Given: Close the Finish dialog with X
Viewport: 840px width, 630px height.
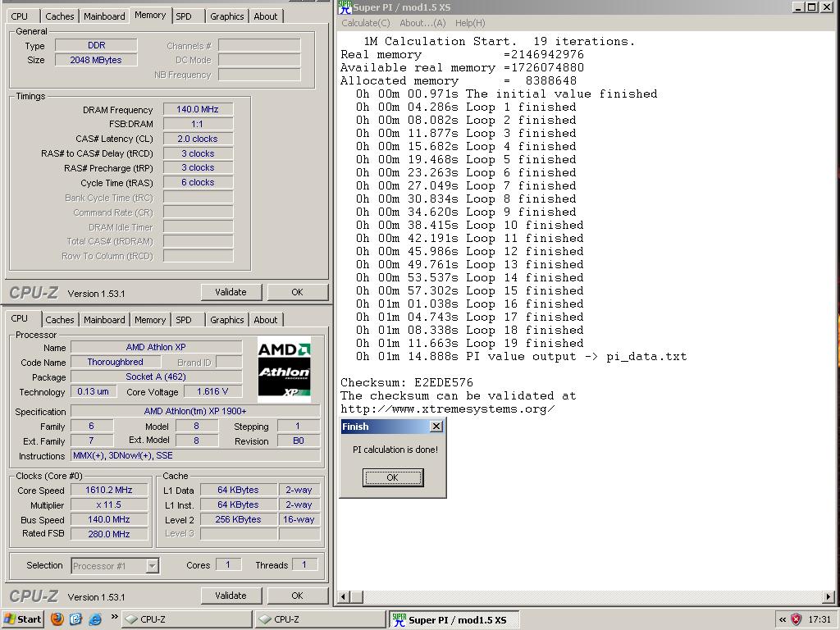Looking at the screenshot, I should 436,426.
